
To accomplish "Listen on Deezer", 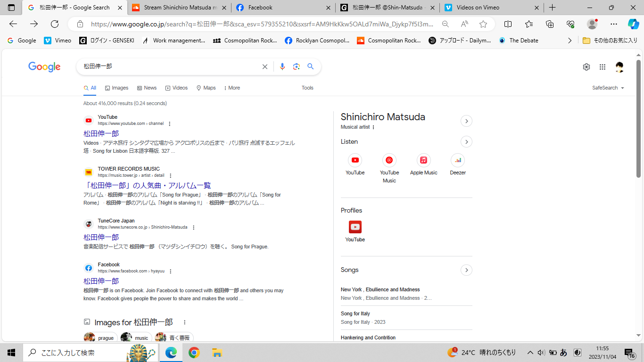I will [x=458, y=165].
